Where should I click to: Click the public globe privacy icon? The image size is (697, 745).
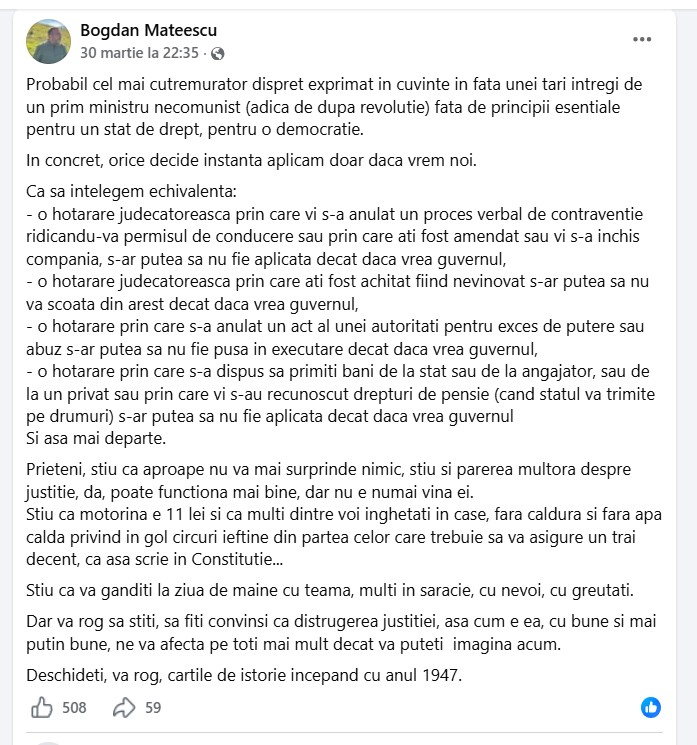pyautogui.click(x=219, y=53)
